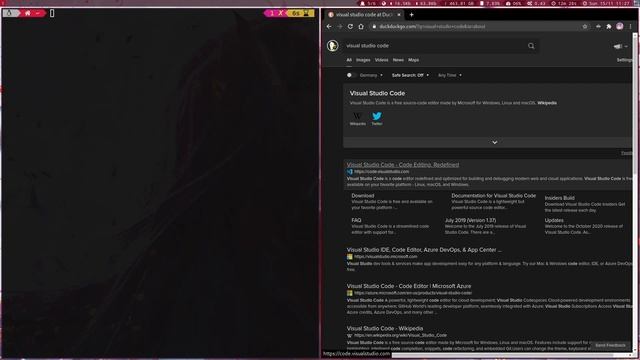This screenshot has height=360, width=640.
Task: Click the browser forward arrow
Action: (x=340, y=27)
